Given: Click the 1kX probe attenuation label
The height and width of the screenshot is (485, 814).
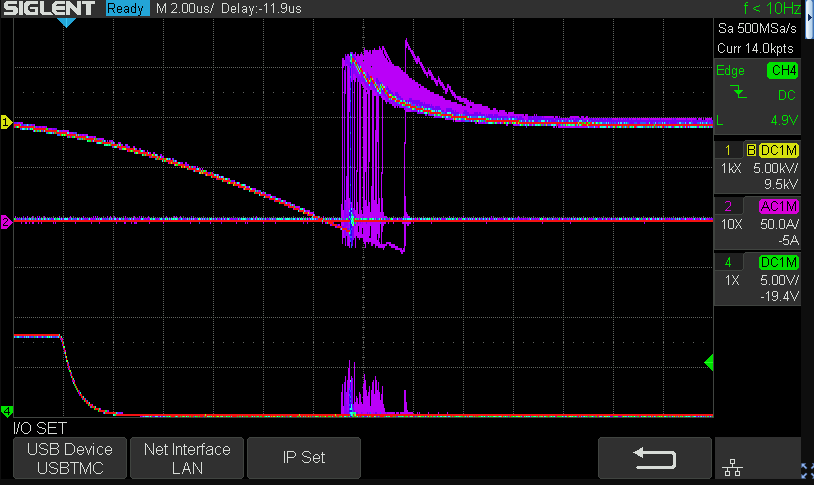Looking at the screenshot, I should (731, 168).
